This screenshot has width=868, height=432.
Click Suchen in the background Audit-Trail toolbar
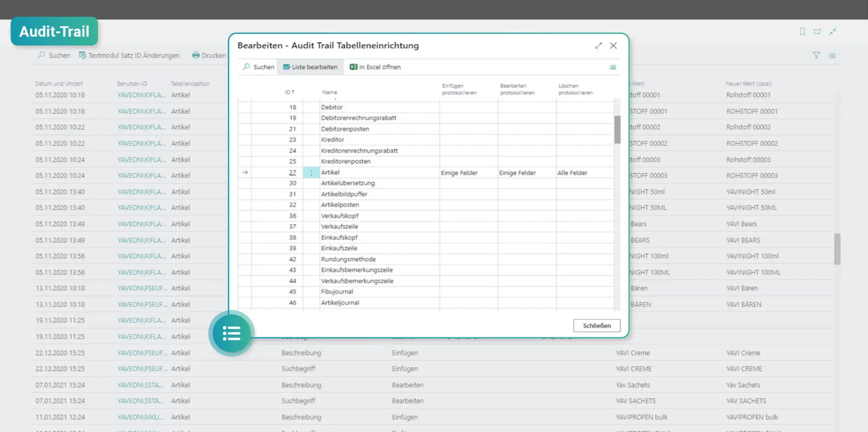(54, 55)
